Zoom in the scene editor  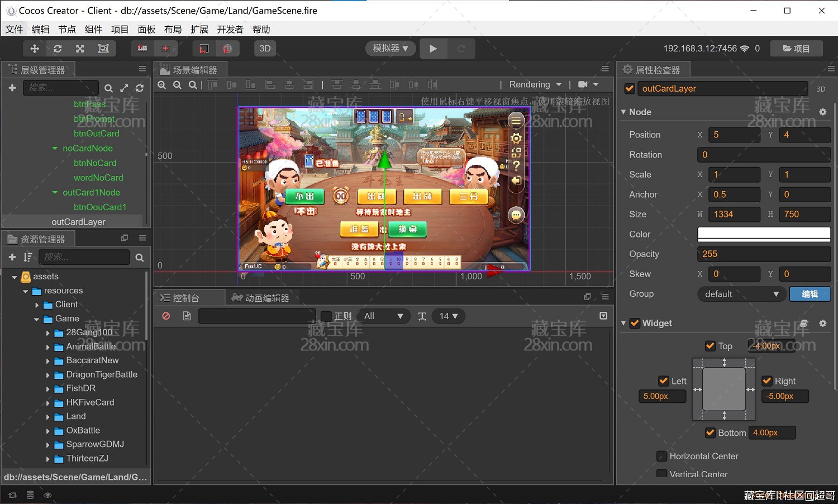tap(162, 85)
